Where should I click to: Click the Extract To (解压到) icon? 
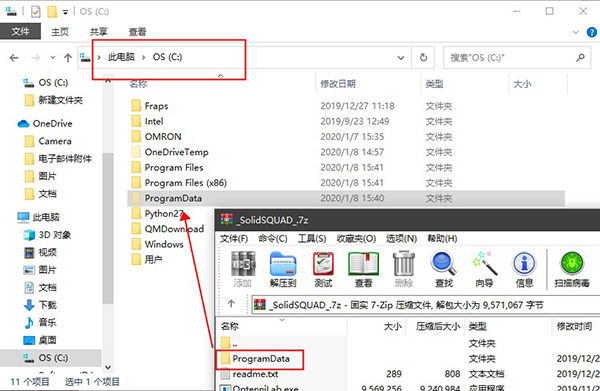tap(283, 269)
